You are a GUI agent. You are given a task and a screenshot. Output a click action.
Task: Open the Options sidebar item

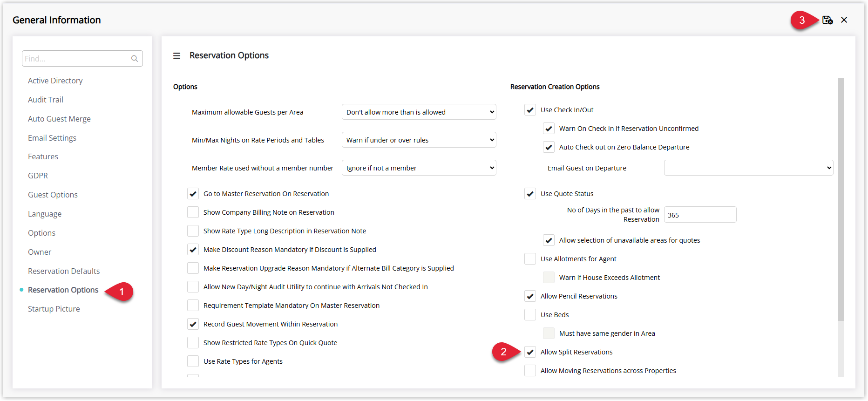point(41,233)
